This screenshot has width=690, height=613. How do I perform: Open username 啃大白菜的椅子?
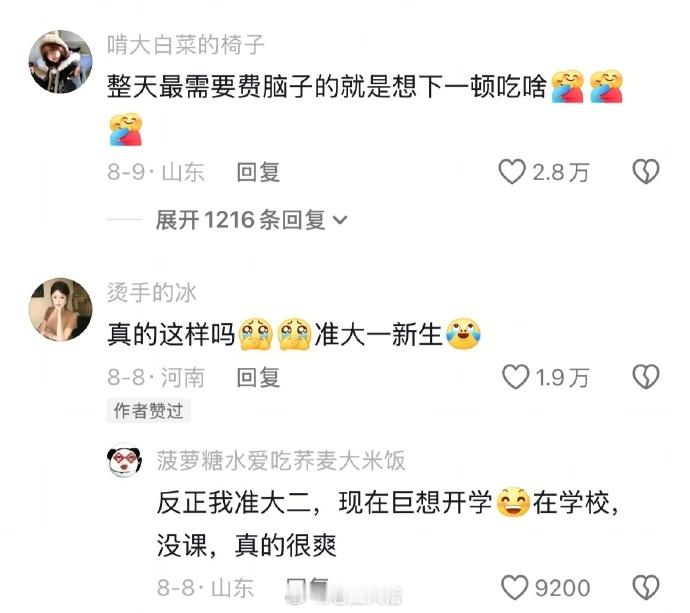click(x=185, y=45)
